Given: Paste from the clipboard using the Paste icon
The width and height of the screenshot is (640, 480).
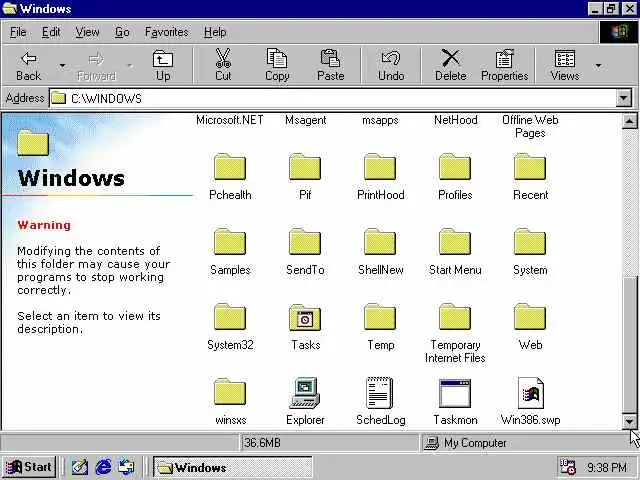Looking at the screenshot, I should (x=331, y=65).
